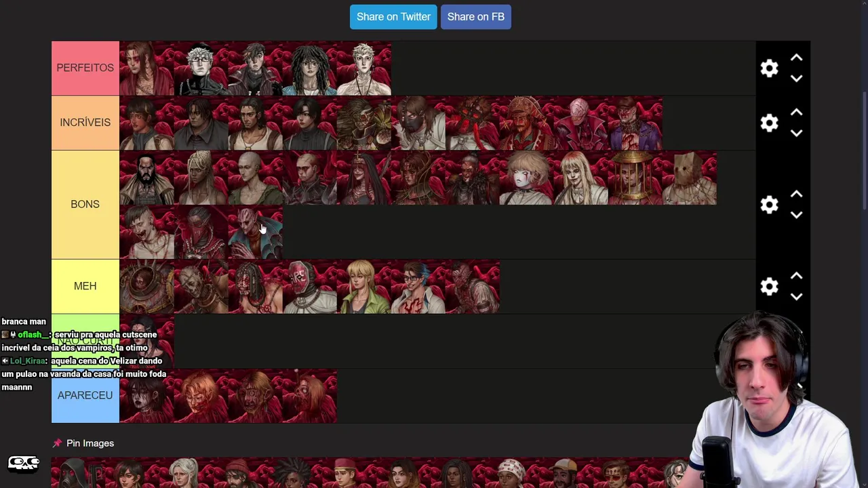Select last portrait in PERFEITOS row
Screen dimensions: 868x488
click(364, 68)
